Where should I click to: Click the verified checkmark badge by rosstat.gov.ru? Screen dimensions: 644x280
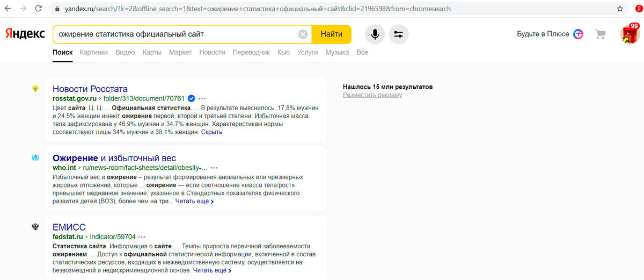191,99
